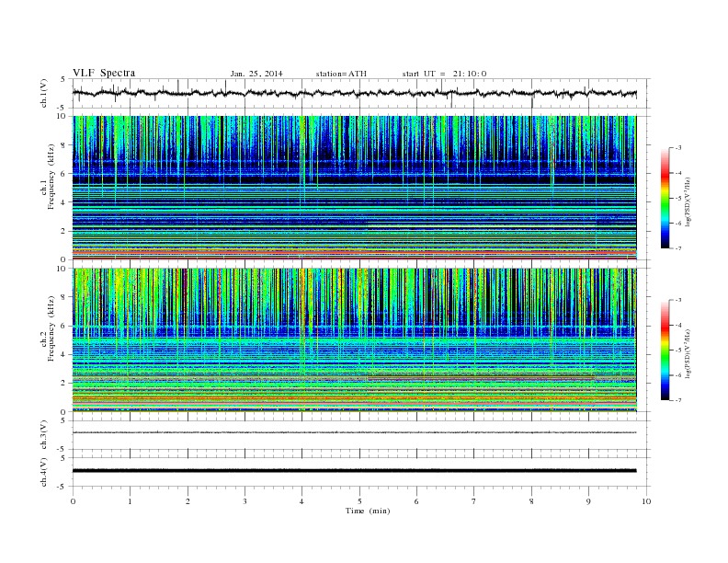This screenshot has width=728, height=563.
Task: Click the ch.2 spectrogram color bar
Action: (665, 350)
